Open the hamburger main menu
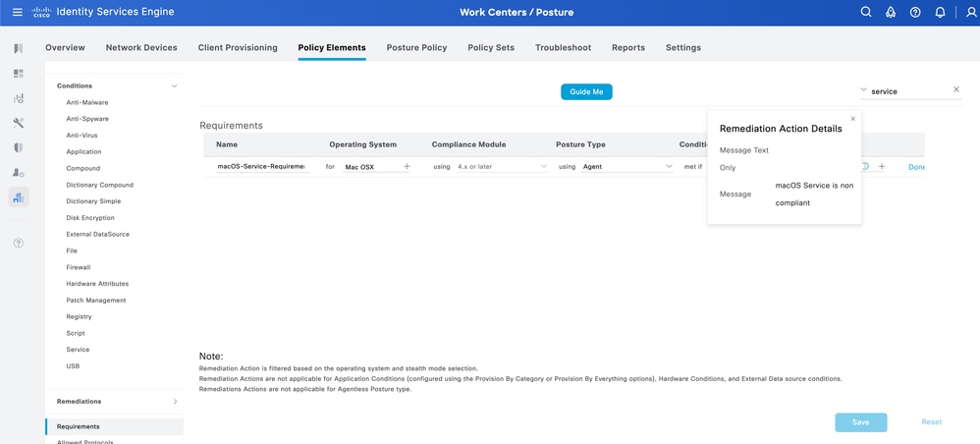 [x=18, y=12]
